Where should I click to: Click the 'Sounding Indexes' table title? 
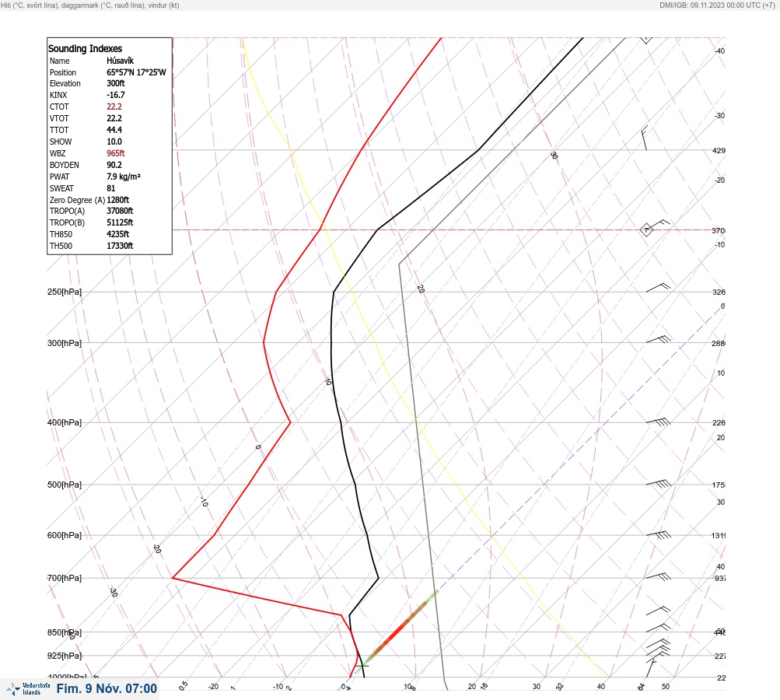(85, 48)
